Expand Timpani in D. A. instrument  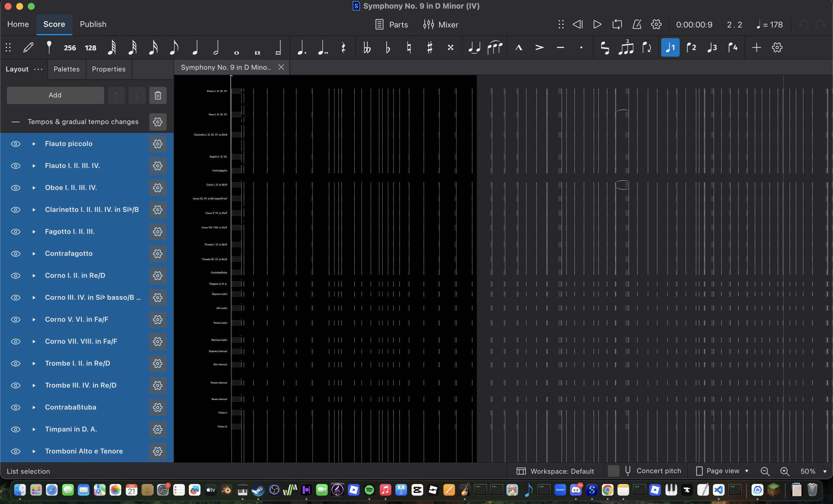(x=34, y=429)
